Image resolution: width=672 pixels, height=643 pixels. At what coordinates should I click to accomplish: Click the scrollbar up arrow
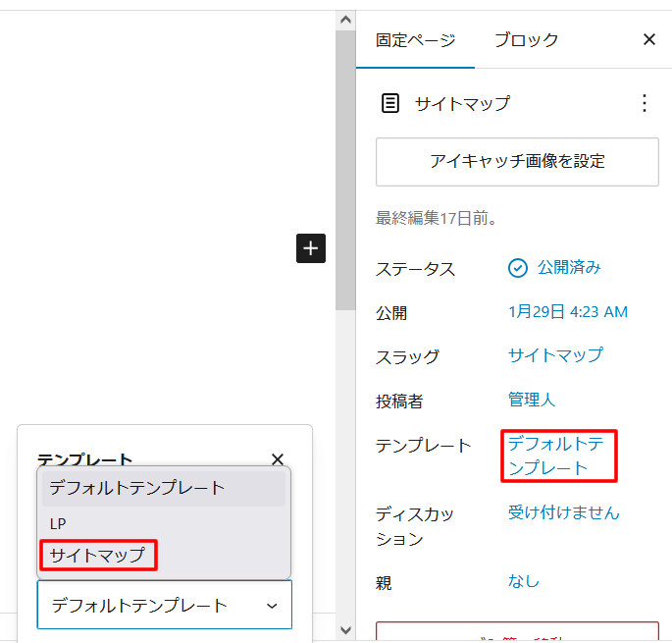pyautogui.click(x=344, y=20)
